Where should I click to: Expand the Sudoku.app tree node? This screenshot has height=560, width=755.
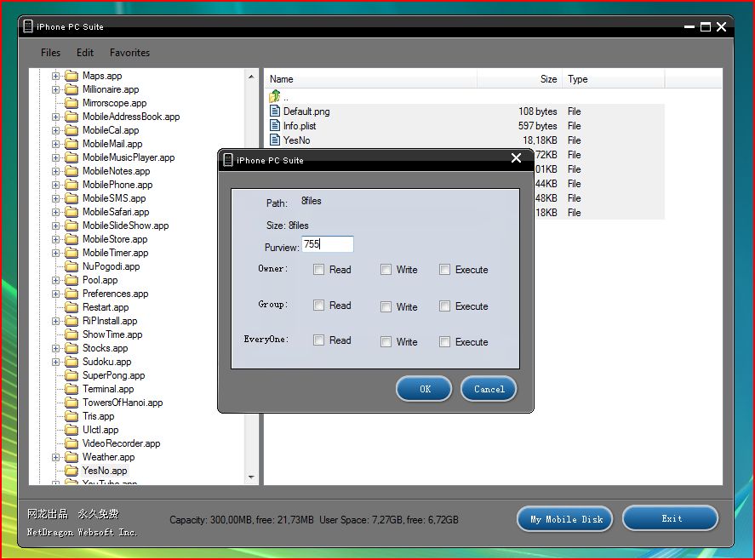(56, 362)
